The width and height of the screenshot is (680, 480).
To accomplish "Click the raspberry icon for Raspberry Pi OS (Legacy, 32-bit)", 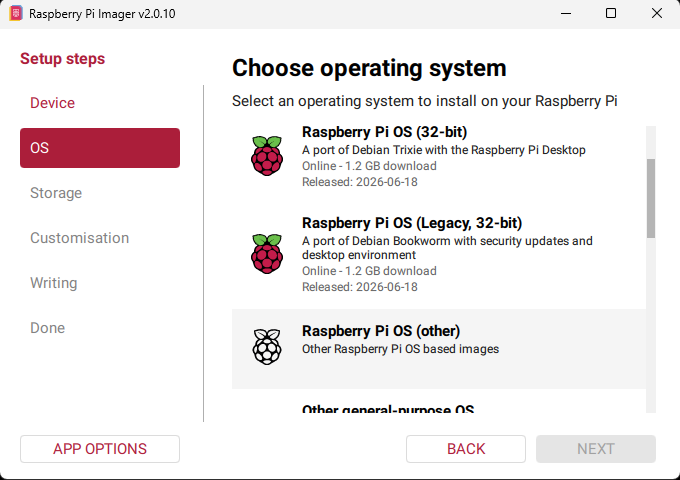I will (x=267, y=254).
